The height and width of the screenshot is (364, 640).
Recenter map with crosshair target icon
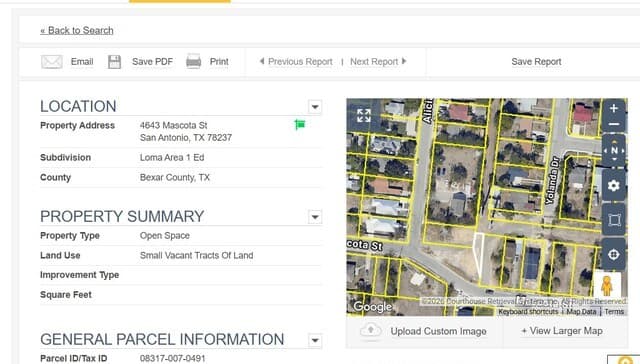pyautogui.click(x=613, y=255)
